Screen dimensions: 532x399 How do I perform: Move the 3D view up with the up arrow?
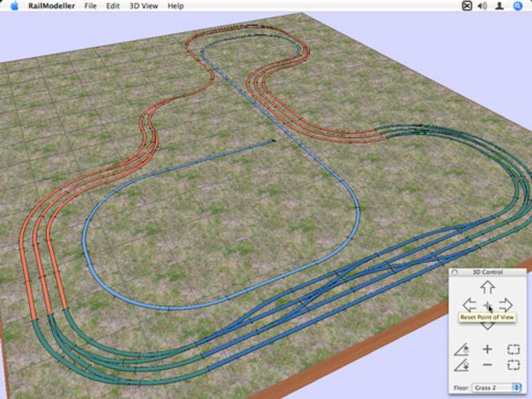tap(488, 287)
